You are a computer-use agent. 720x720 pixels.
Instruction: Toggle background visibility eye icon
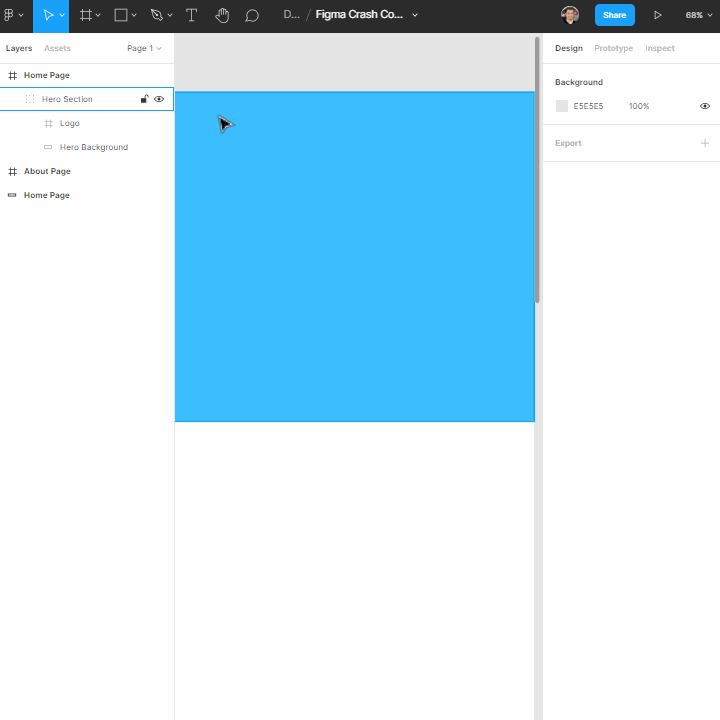(705, 106)
